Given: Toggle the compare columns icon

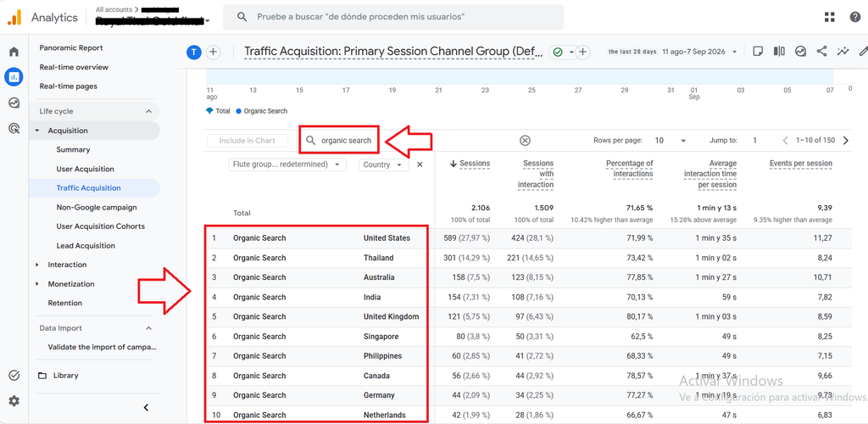Looking at the screenshot, I should tap(779, 52).
